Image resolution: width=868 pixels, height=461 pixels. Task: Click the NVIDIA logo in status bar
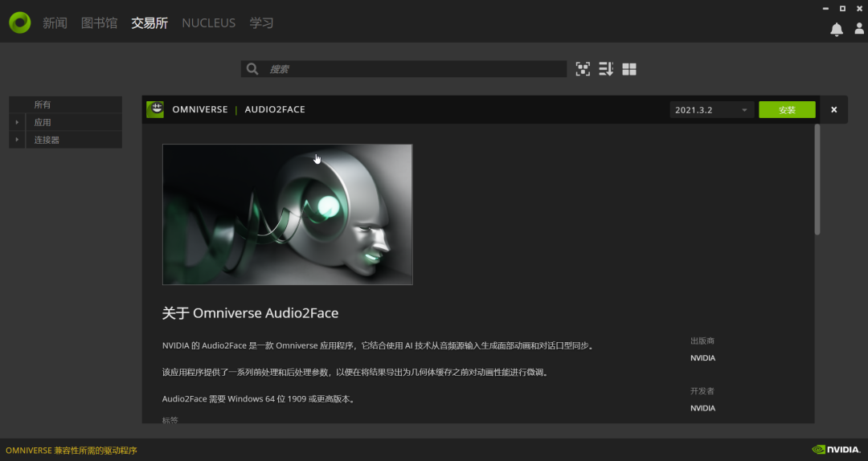tap(836, 450)
